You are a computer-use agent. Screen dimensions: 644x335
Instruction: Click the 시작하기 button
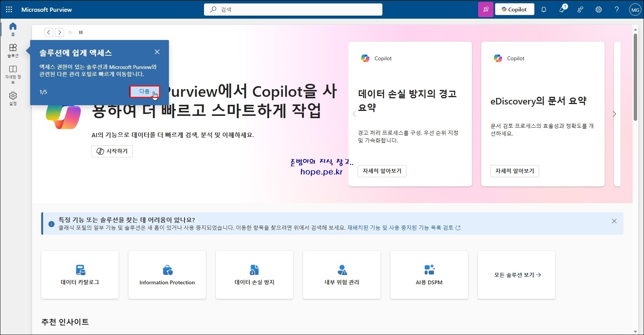point(112,151)
